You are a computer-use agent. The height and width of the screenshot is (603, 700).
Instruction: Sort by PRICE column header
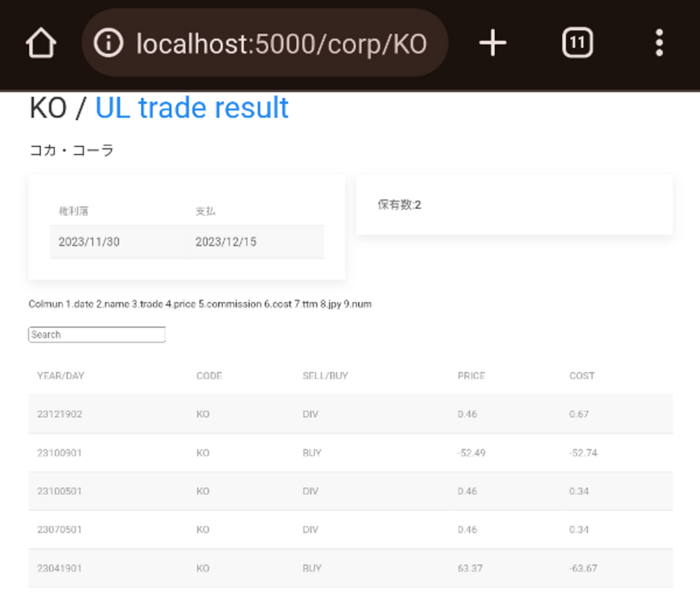(x=471, y=376)
